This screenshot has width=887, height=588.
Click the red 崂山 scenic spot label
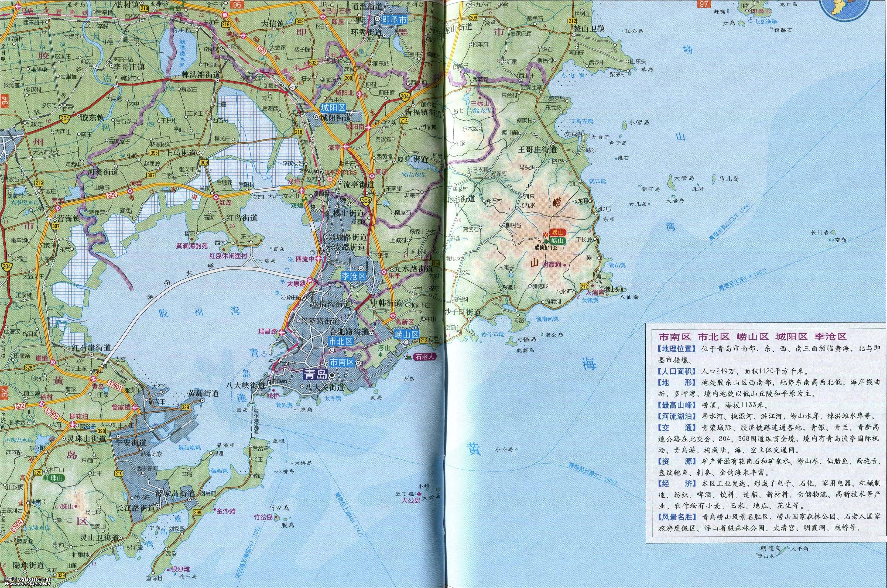(557, 233)
